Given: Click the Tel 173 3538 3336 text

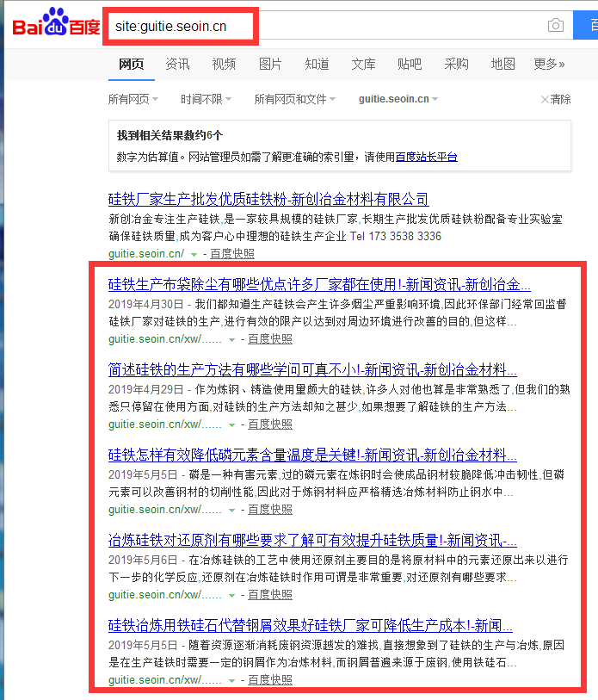Looking at the screenshot, I should pos(396,236).
